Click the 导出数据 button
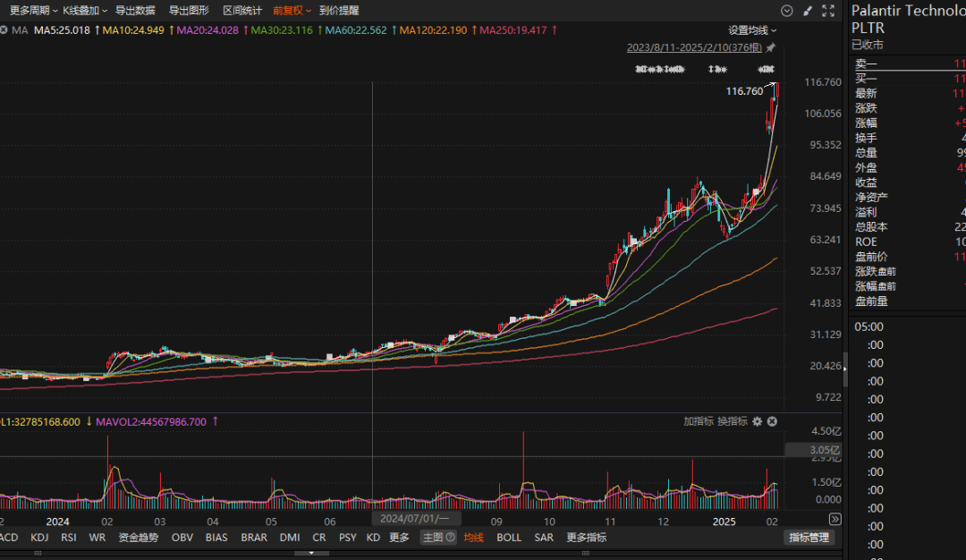 tap(135, 11)
